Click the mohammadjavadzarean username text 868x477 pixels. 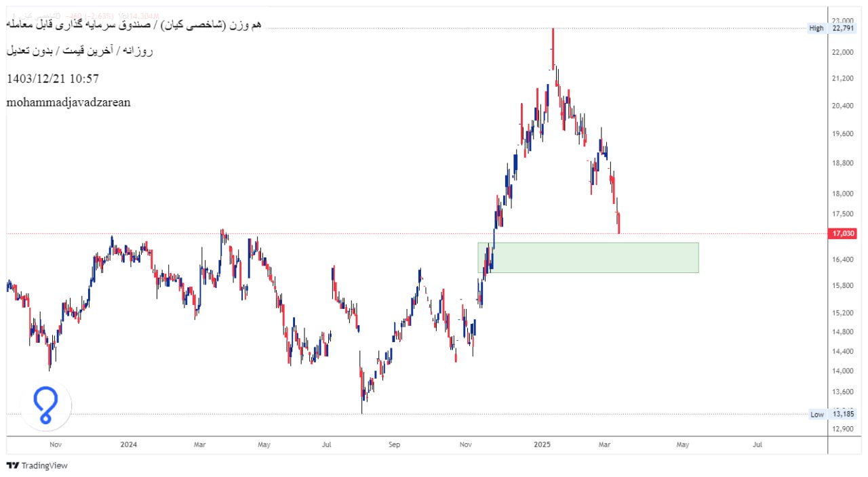(x=68, y=102)
